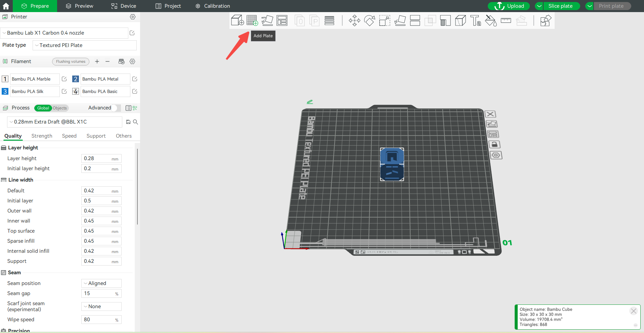The image size is (644, 333).
Task: Select the Measure ruler tool
Action: tap(506, 20)
